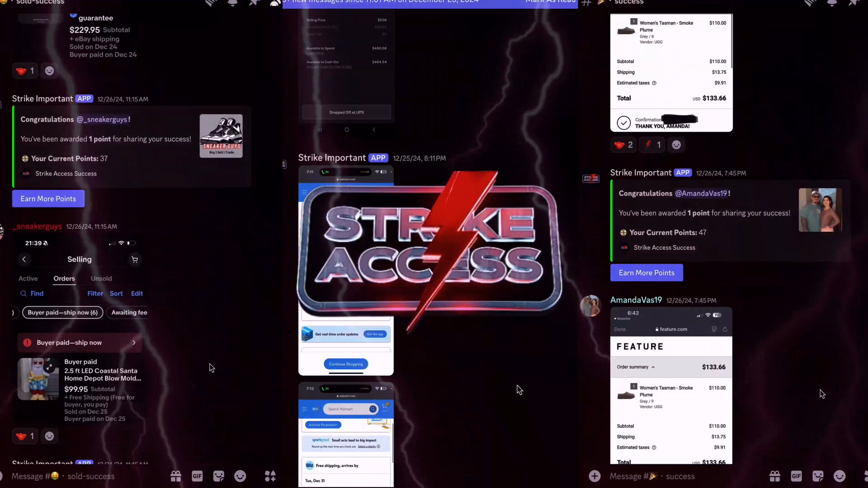Click plus attachment button in success channel

point(594,476)
